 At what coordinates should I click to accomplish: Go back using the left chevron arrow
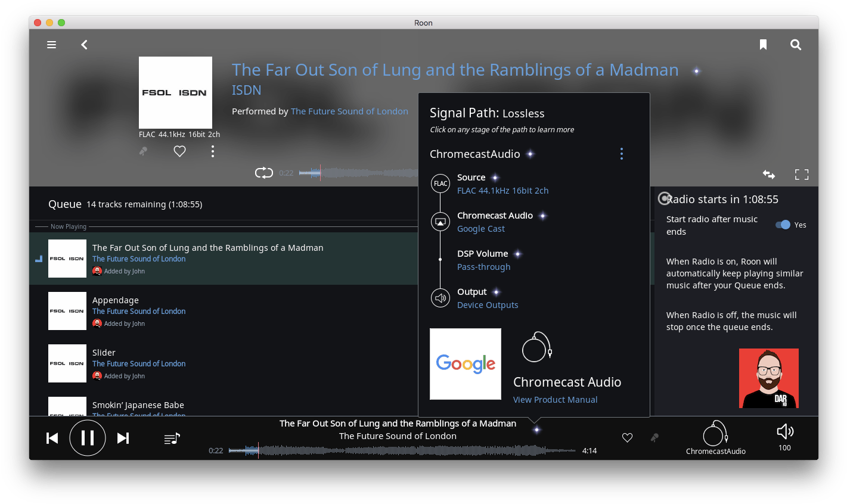click(83, 45)
